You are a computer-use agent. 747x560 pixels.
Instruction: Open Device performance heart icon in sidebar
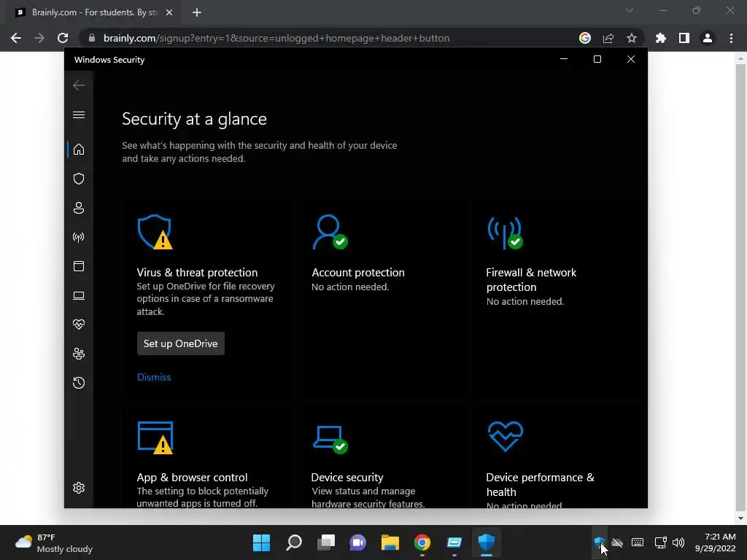[x=79, y=324]
